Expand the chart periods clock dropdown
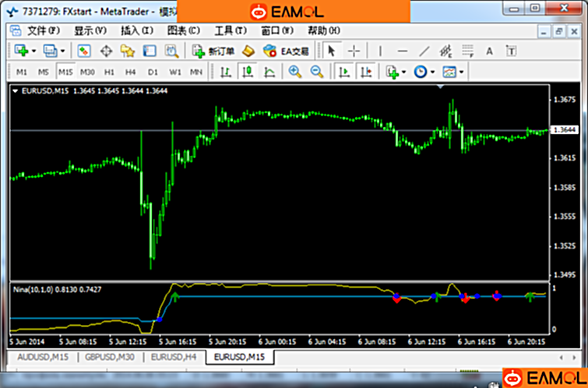Viewport: 588px width, 388px height. click(x=432, y=72)
